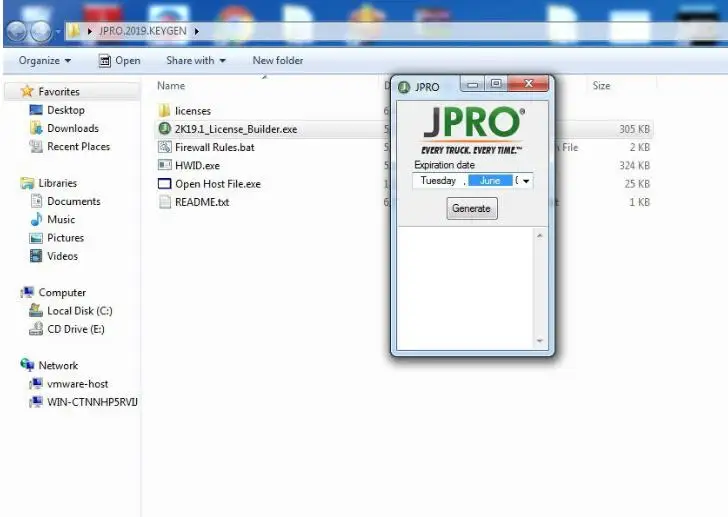
Task: Click the Explorer back navigation arrow
Action: [18, 32]
